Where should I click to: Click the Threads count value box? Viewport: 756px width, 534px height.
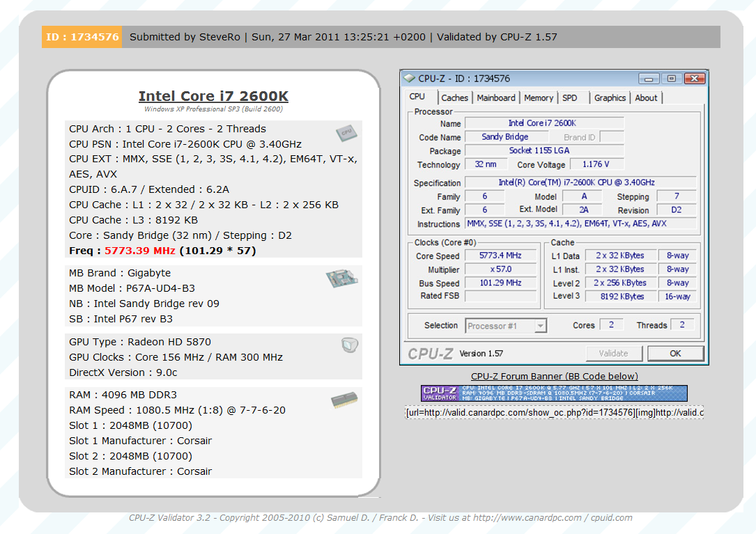click(x=682, y=325)
